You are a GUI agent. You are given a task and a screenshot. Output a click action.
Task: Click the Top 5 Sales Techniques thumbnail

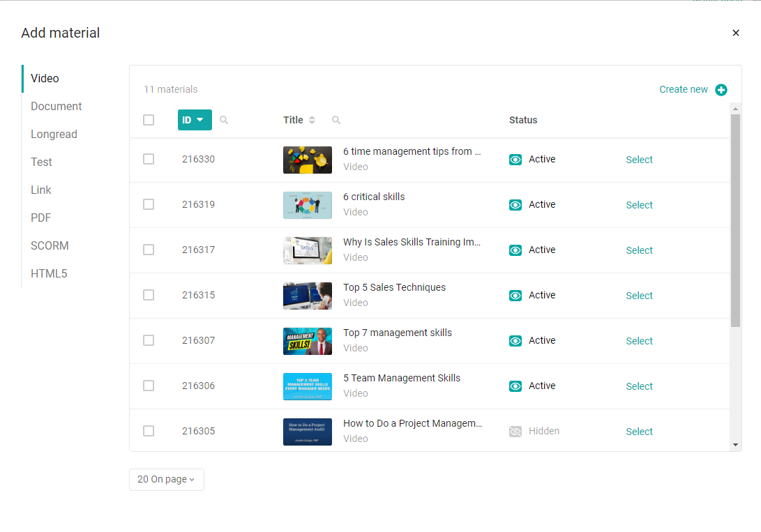pyautogui.click(x=308, y=296)
